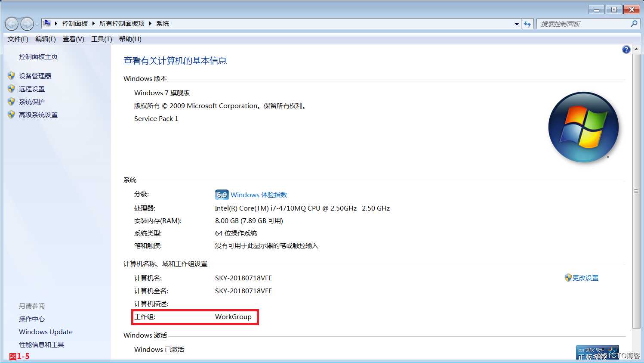644x363 pixels.
Task: Open the recent pages dropdown arrow
Action: click(x=37, y=24)
